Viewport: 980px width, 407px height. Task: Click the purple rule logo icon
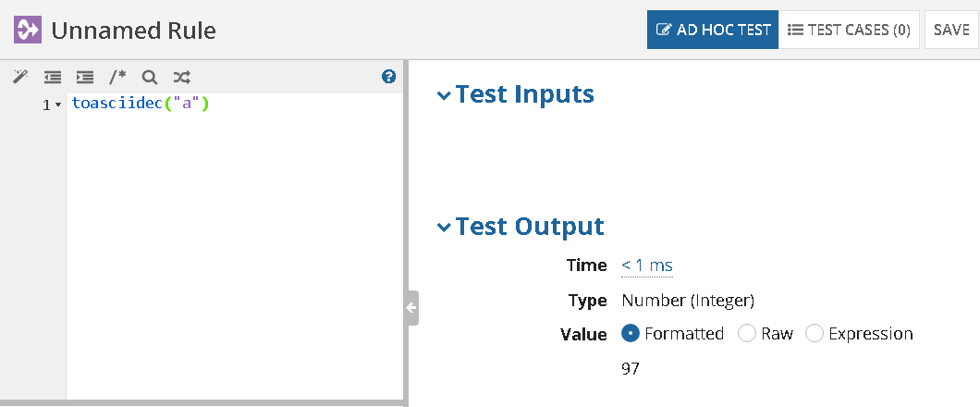point(28,31)
